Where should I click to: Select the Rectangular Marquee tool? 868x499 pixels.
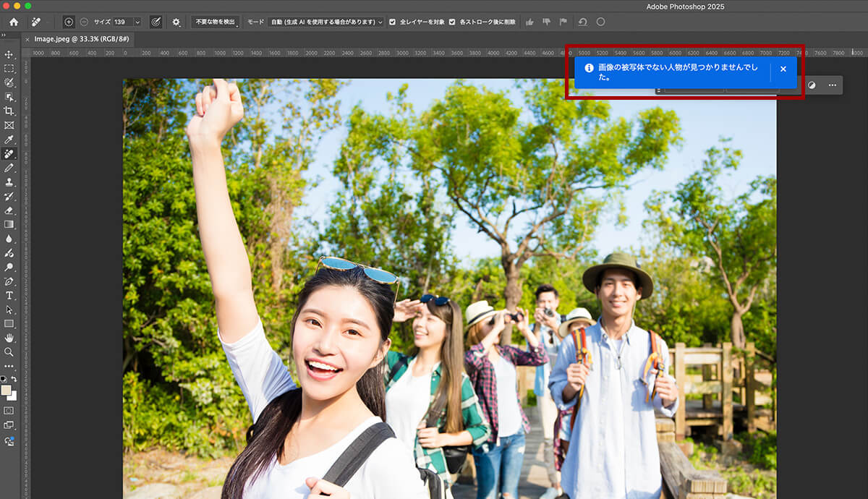(x=9, y=69)
